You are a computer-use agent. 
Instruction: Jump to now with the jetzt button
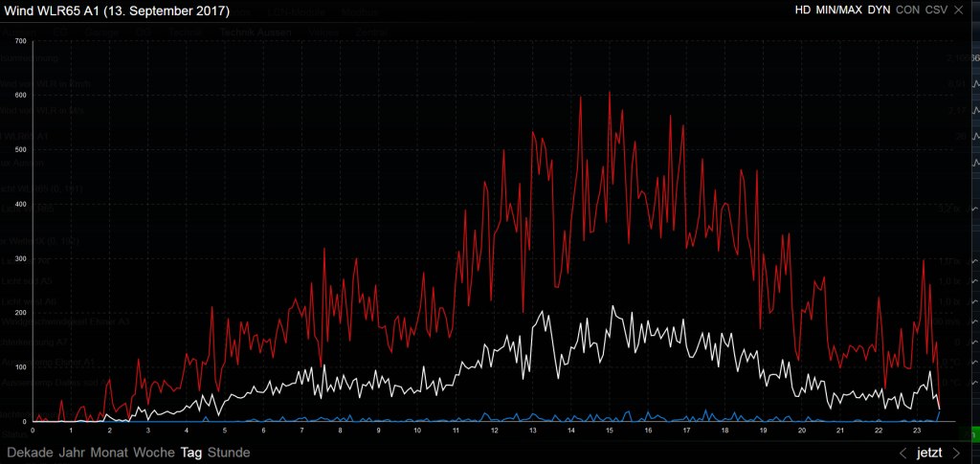pyautogui.click(x=928, y=453)
